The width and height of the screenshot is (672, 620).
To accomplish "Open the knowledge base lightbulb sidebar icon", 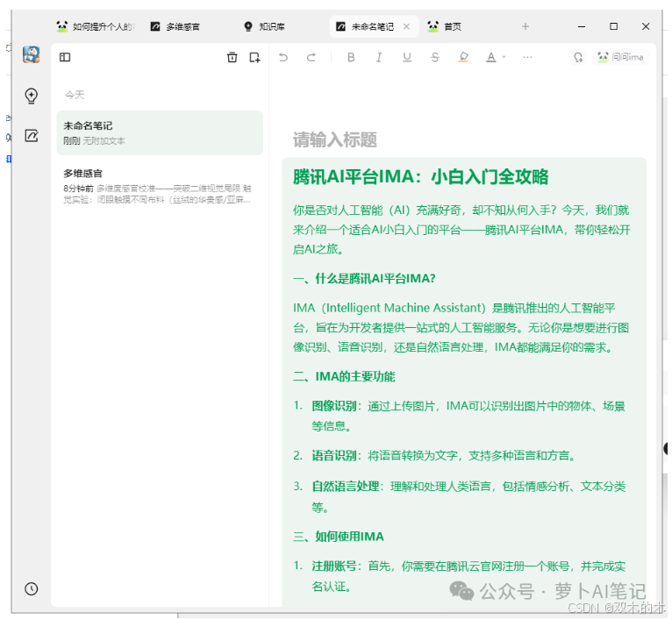I will click(32, 96).
